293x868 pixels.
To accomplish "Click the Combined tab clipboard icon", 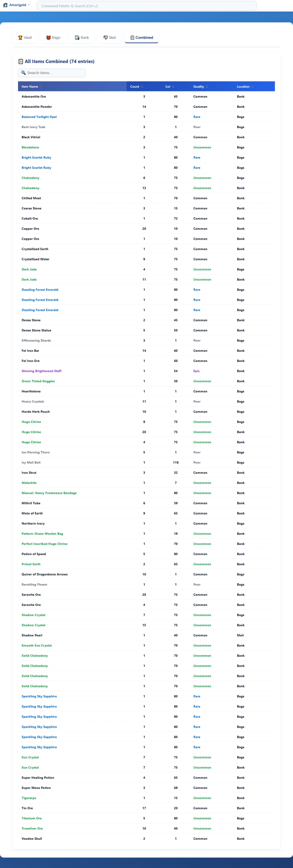I will pyautogui.click(x=132, y=38).
